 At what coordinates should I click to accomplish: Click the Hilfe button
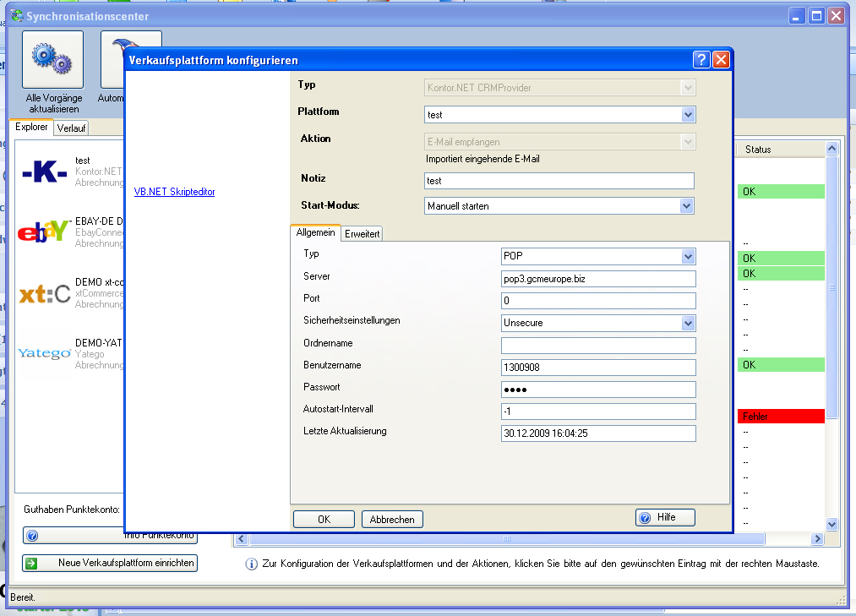click(665, 517)
